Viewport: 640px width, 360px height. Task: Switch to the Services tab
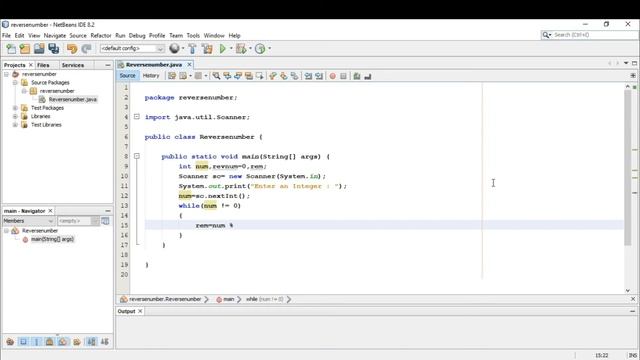click(73, 65)
